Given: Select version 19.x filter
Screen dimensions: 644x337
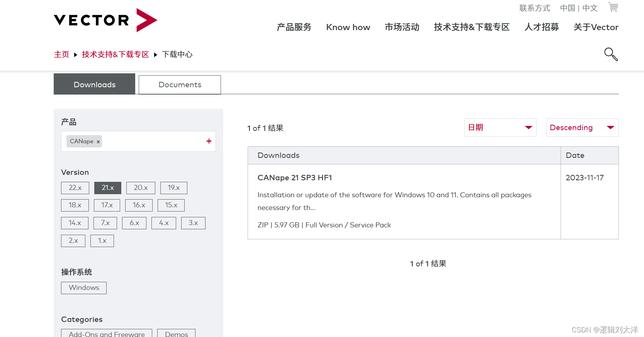Looking at the screenshot, I should tap(174, 188).
